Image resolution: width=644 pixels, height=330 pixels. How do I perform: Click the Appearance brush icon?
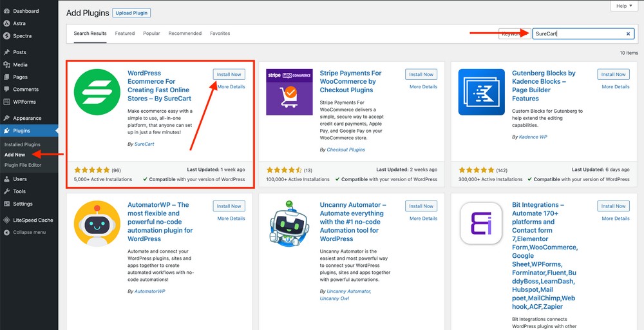[6, 118]
